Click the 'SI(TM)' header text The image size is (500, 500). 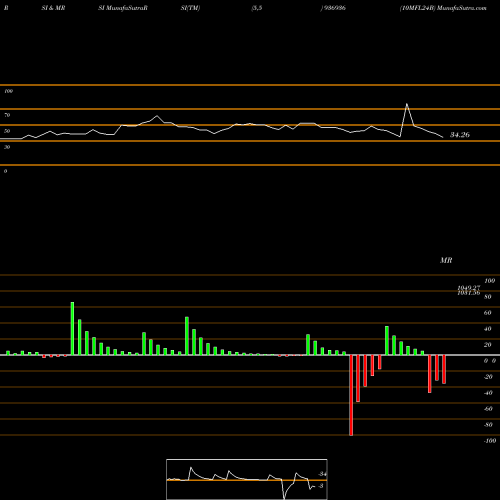pos(190,8)
